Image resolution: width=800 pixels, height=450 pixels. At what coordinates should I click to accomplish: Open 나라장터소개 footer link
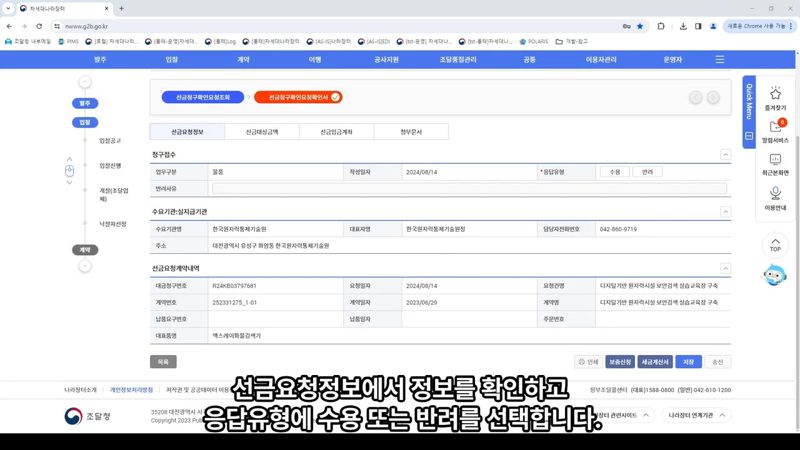point(80,390)
